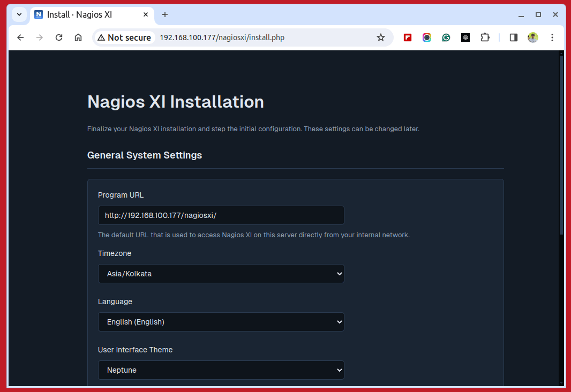The width and height of the screenshot is (571, 392).
Task: Open the Chrome three-dot menu
Action: click(x=552, y=37)
